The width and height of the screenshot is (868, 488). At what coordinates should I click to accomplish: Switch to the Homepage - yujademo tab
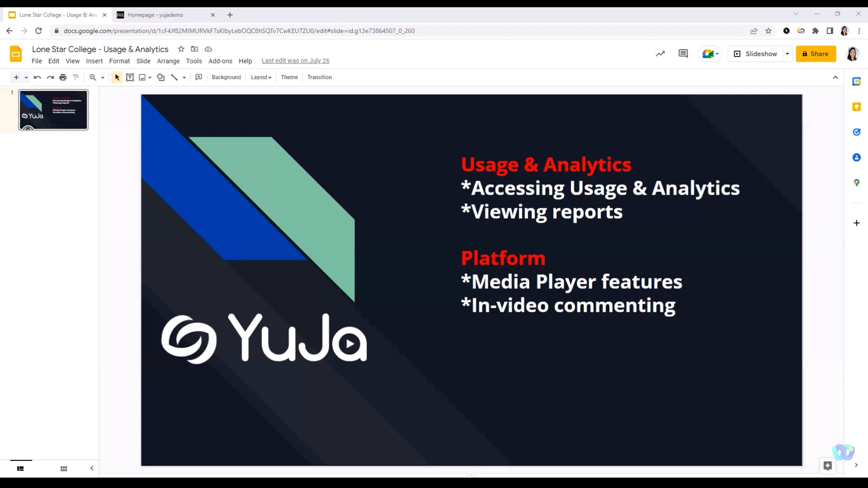point(166,15)
